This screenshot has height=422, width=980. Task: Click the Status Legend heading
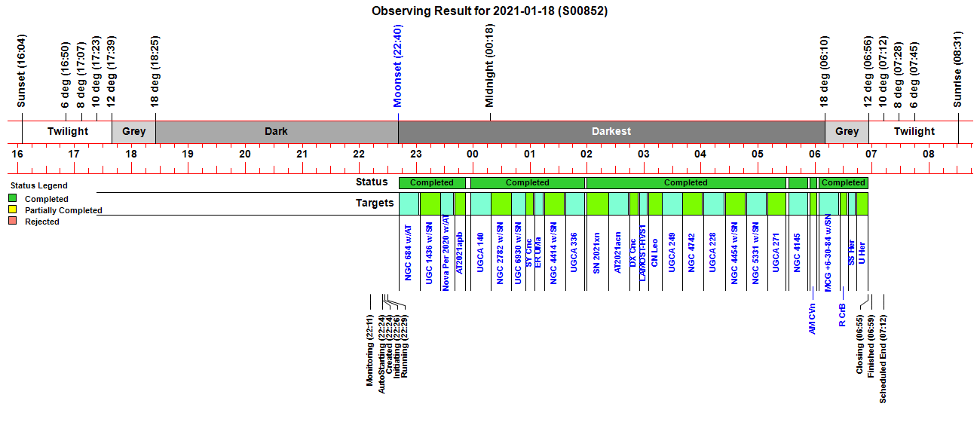click(x=38, y=185)
